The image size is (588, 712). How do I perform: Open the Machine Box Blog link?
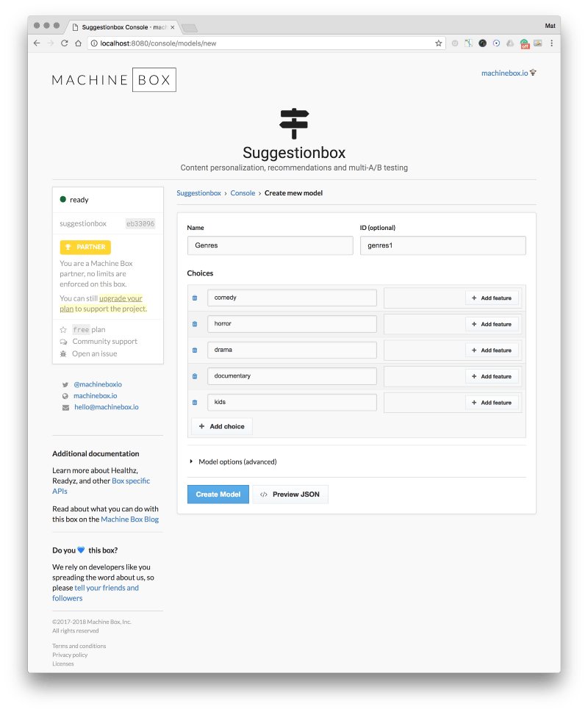(130, 519)
